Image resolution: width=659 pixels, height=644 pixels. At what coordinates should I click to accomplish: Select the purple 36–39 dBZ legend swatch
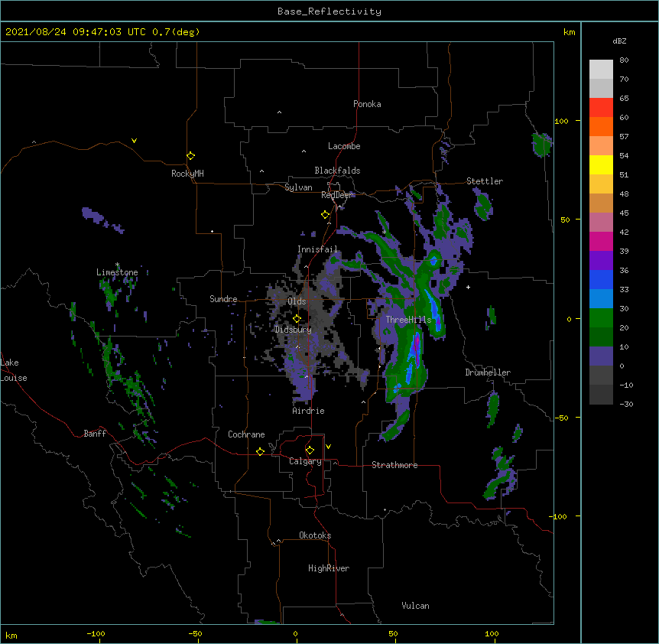(601, 261)
